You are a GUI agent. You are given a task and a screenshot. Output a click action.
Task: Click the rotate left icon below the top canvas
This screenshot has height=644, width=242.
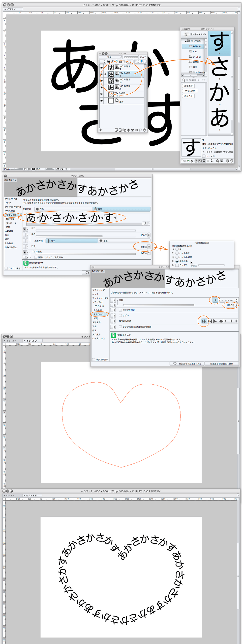pyautogui.click(x=57, y=169)
